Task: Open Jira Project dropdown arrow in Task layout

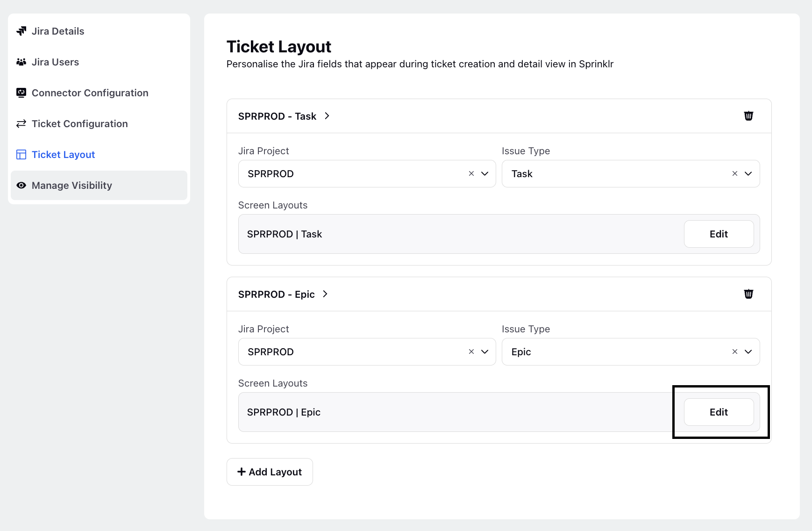Action: (x=485, y=174)
